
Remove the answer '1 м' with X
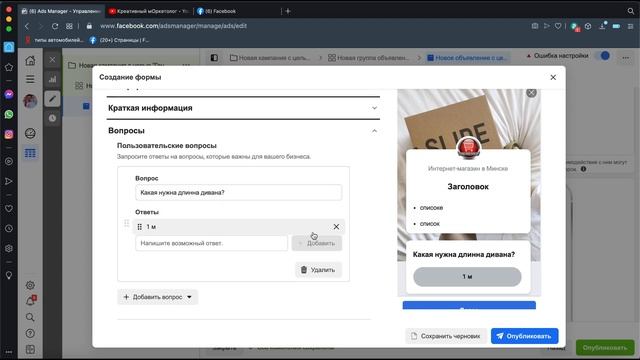pyautogui.click(x=336, y=227)
